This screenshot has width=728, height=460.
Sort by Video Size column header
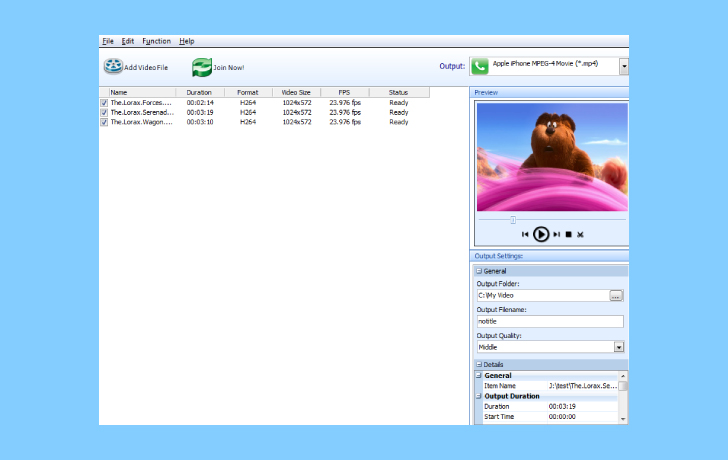pos(296,92)
